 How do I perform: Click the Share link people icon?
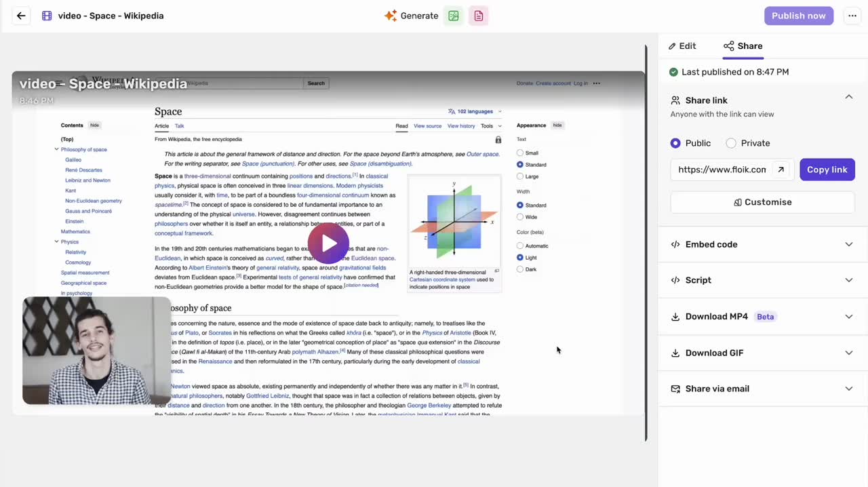675,100
